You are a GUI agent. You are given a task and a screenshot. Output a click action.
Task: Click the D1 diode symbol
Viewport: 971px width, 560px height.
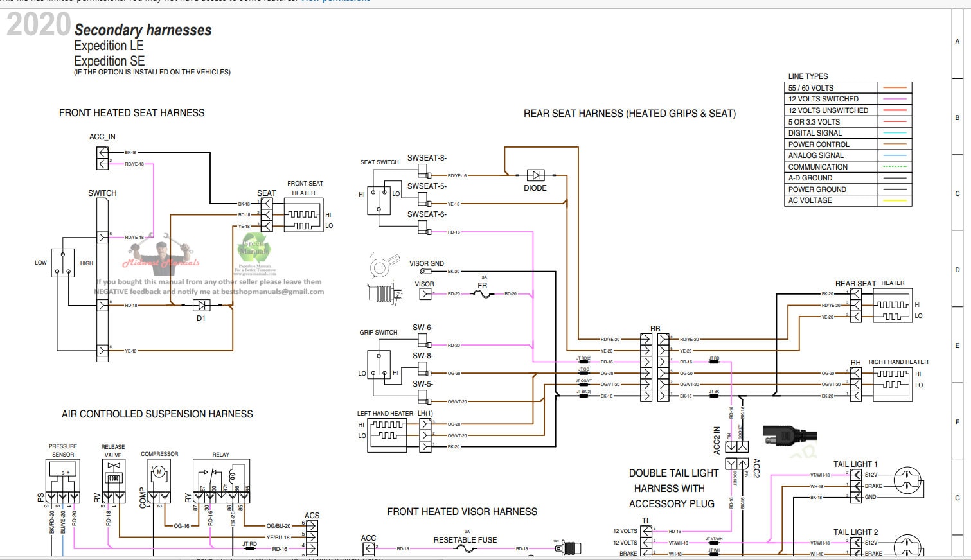coord(202,306)
